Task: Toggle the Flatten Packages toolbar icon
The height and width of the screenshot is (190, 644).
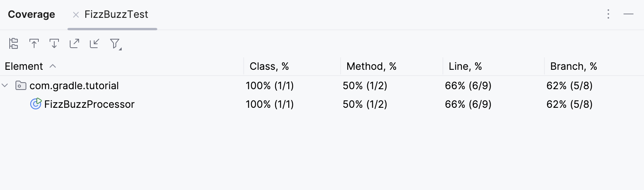Action: coord(14,43)
